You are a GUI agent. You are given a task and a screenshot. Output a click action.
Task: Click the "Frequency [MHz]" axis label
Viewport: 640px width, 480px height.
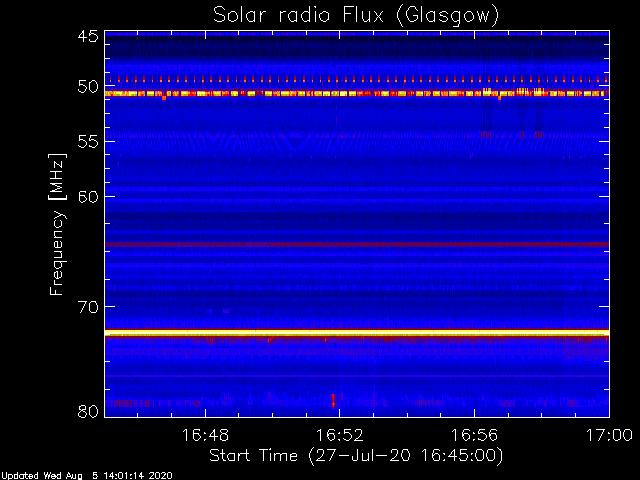[x=57, y=224]
